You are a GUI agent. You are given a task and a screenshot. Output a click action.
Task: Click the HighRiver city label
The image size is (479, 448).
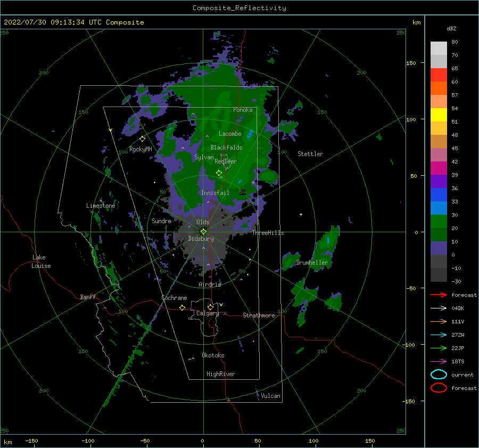click(x=221, y=374)
